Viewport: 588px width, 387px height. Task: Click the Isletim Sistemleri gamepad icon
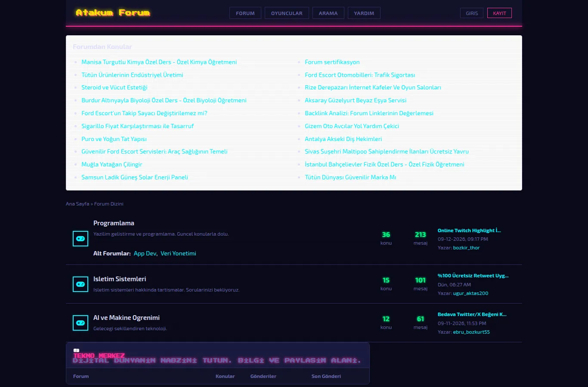(80, 284)
